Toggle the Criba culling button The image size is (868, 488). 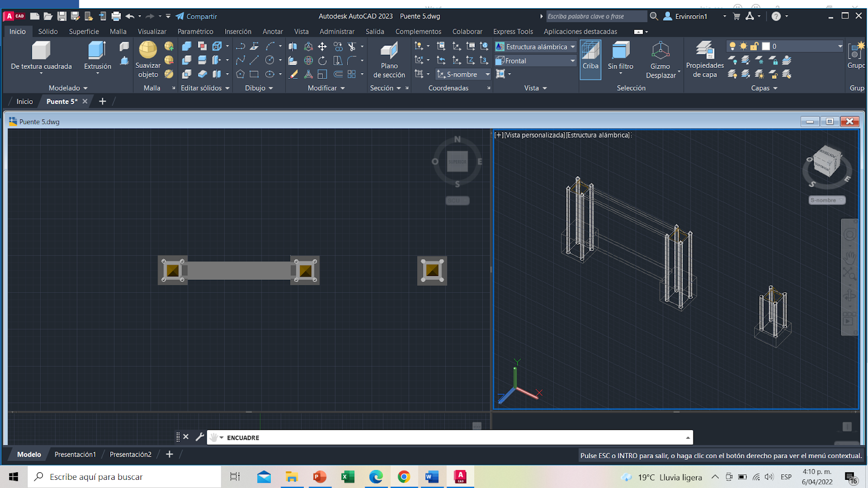[x=591, y=59]
